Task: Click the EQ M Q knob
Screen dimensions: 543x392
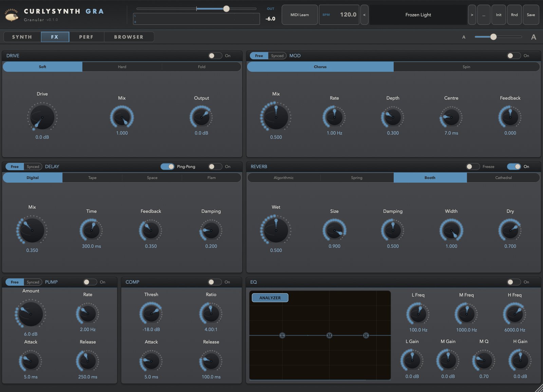Action: tap(484, 361)
